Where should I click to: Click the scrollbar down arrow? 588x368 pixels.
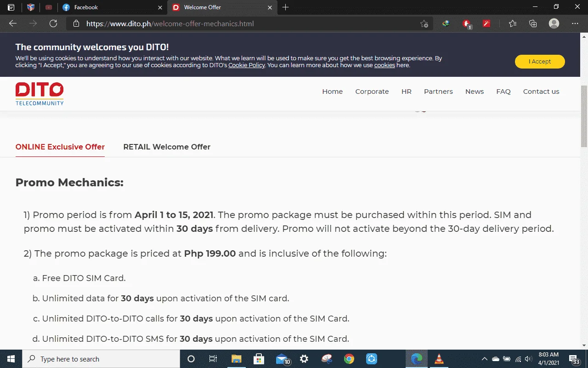point(584,345)
